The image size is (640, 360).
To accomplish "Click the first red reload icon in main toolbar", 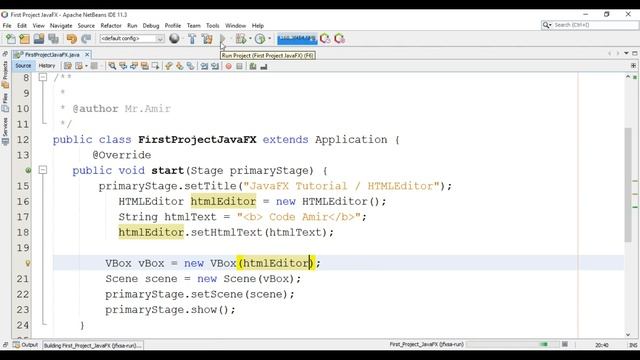I will pos(325,39).
